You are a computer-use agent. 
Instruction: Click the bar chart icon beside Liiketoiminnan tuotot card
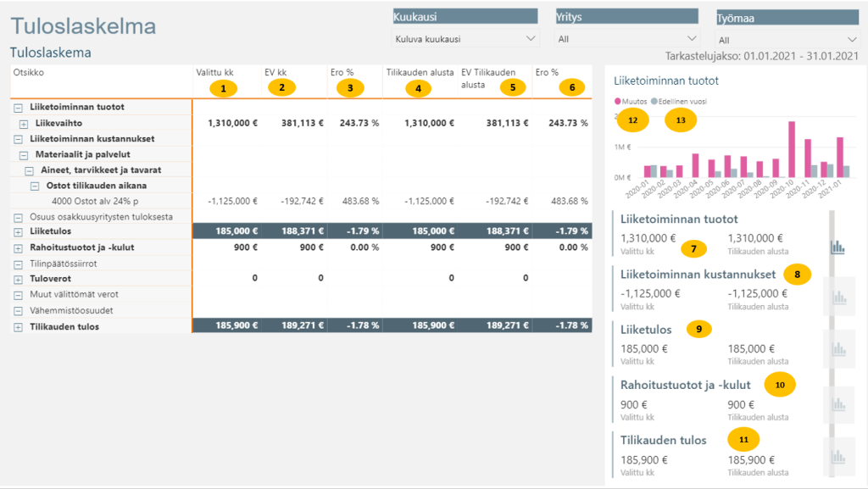pyautogui.click(x=837, y=246)
